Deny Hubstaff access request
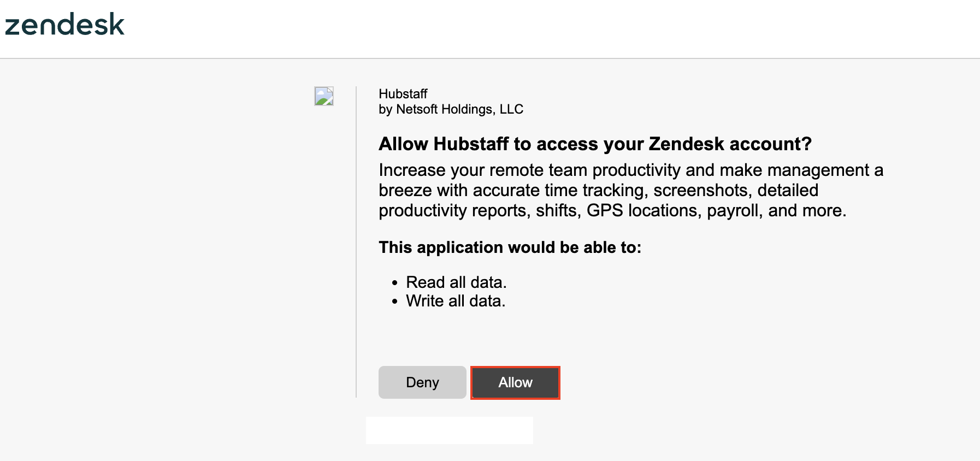This screenshot has height=461, width=980. click(x=422, y=382)
